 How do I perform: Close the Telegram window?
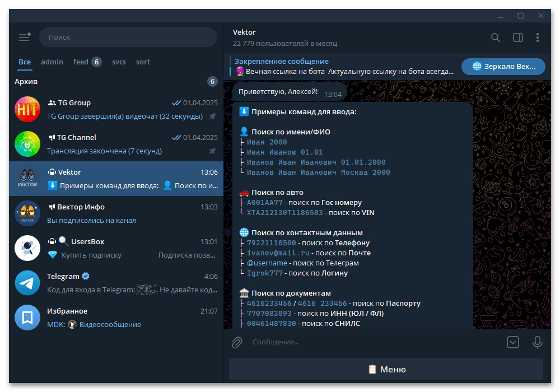(x=541, y=16)
